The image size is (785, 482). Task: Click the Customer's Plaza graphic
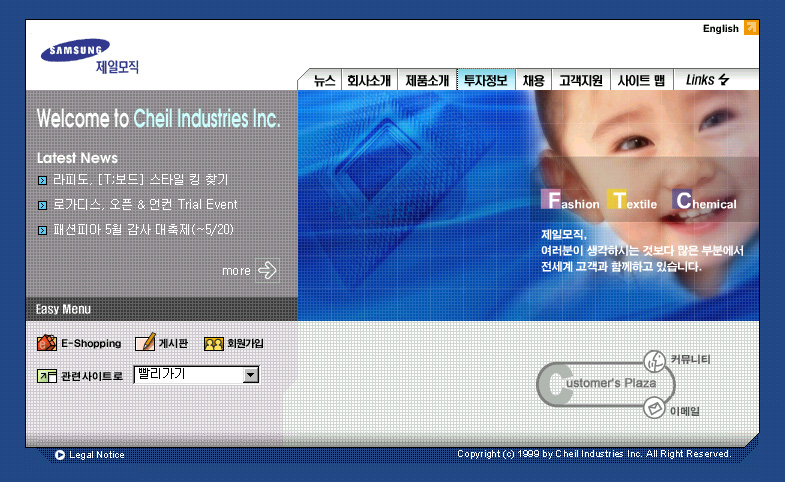606,384
